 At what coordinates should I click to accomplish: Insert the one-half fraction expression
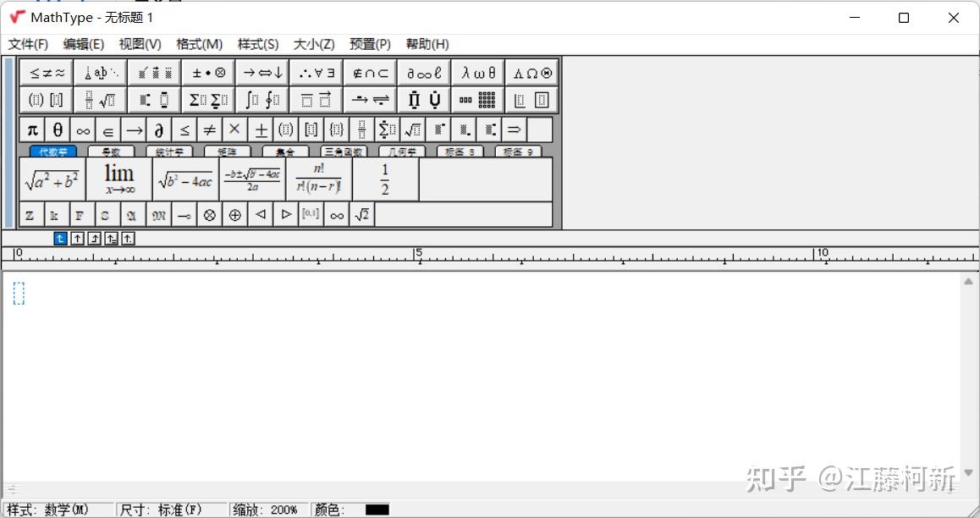pos(386,179)
